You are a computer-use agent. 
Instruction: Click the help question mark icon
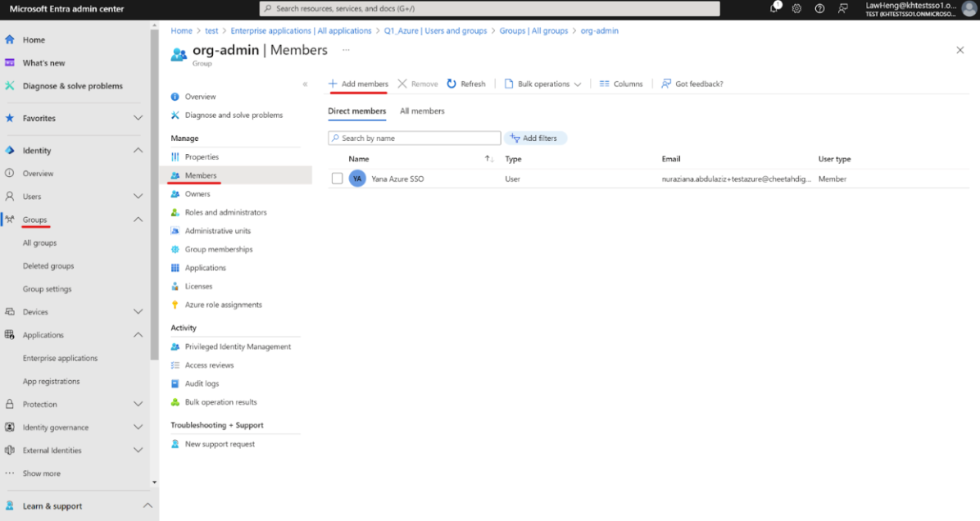pos(819,8)
